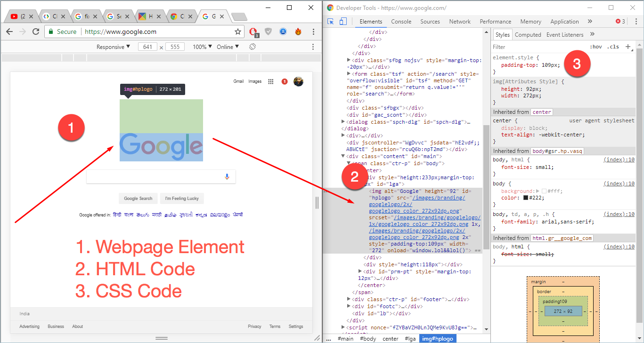The width and height of the screenshot is (644, 343).
Task: Click the rotate orientation icon
Action: click(253, 47)
